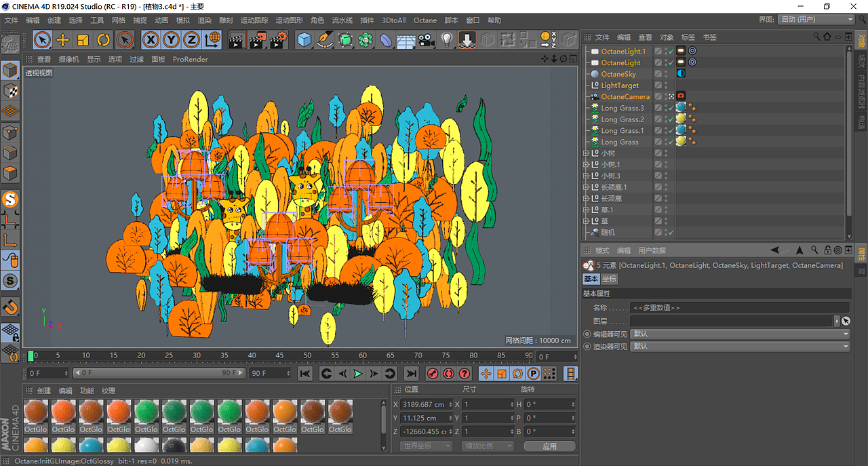The width and height of the screenshot is (868, 466).
Task: Switch to polygon mode in left toolbar
Action: click(10, 173)
